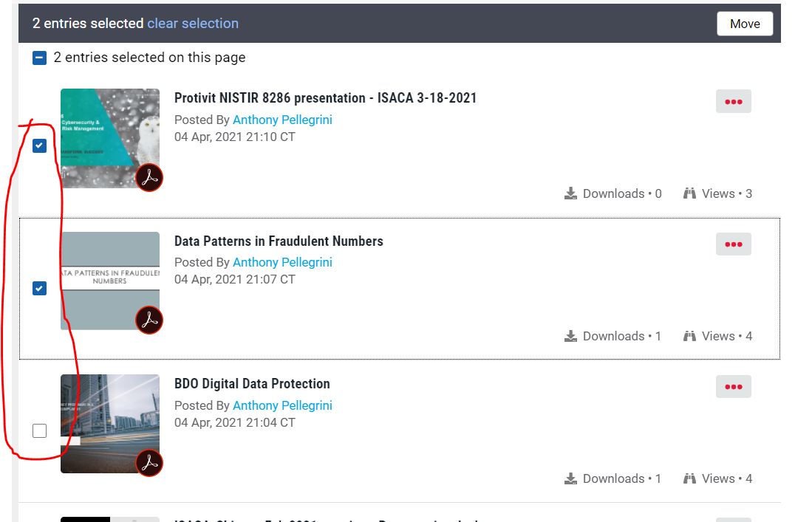
Task: Click binoculars views icon for Protivit entry
Action: click(690, 193)
